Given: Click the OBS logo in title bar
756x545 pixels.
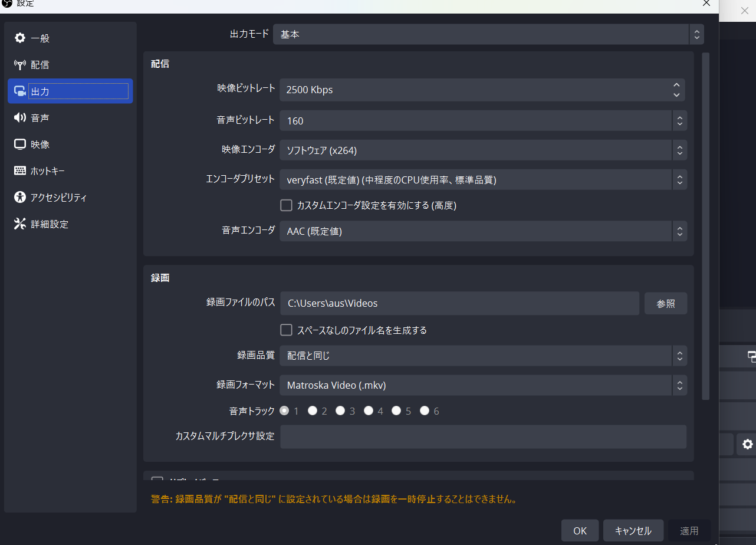Looking at the screenshot, I should pos(7,3).
